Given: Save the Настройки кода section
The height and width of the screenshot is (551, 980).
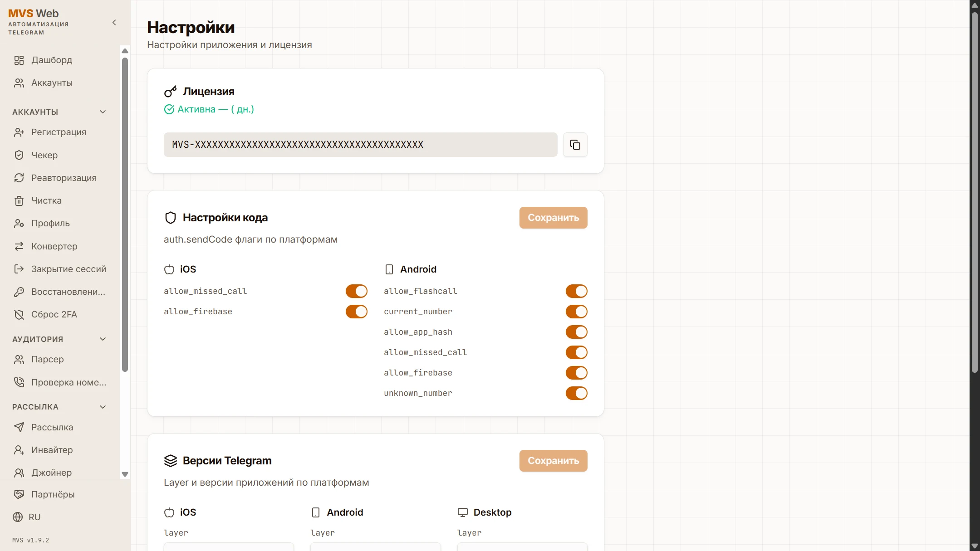Looking at the screenshot, I should (553, 218).
